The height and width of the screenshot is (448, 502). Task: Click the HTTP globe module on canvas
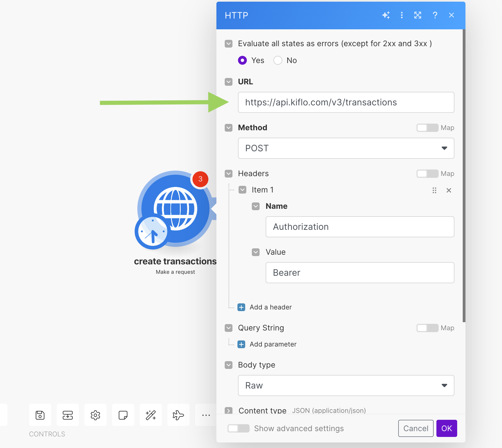click(175, 209)
